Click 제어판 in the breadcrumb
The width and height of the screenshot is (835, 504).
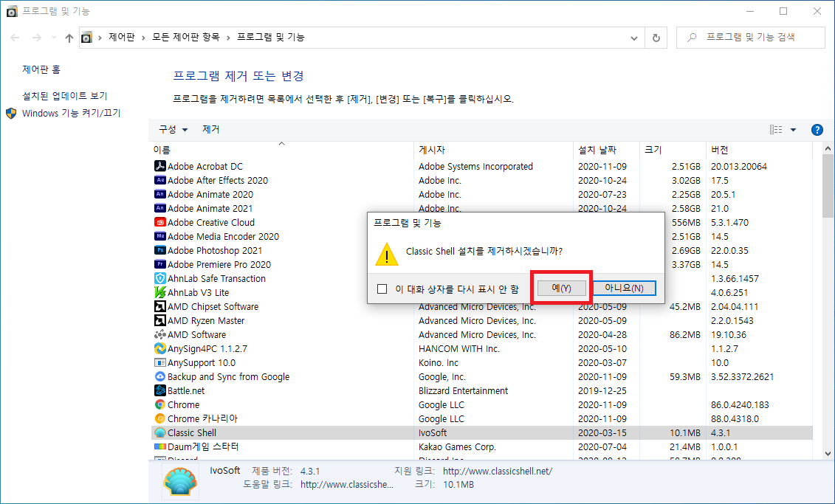(x=122, y=37)
